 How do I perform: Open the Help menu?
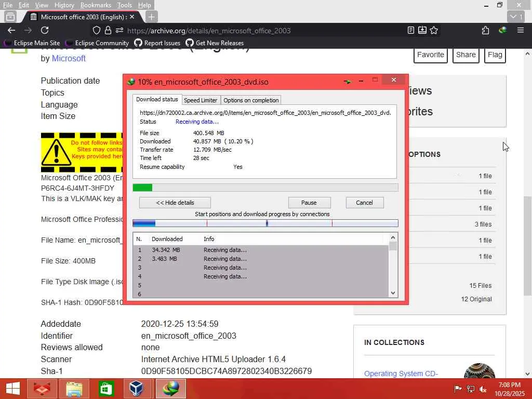tap(144, 5)
